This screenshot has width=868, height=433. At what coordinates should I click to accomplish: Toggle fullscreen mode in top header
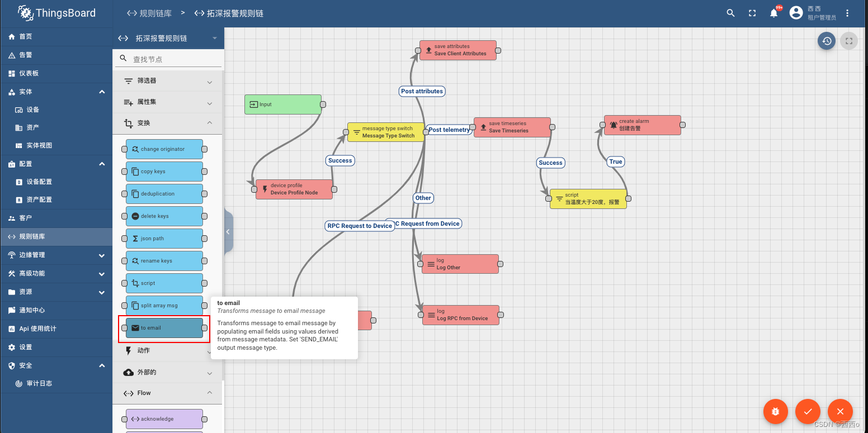pyautogui.click(x=752, y=13)
